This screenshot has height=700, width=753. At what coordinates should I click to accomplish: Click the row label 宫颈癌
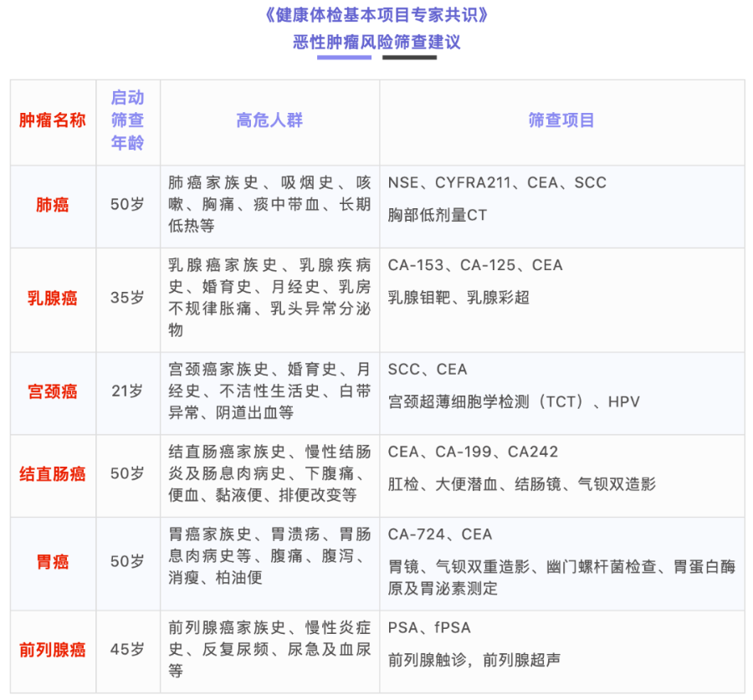click(x=53, y=391)
